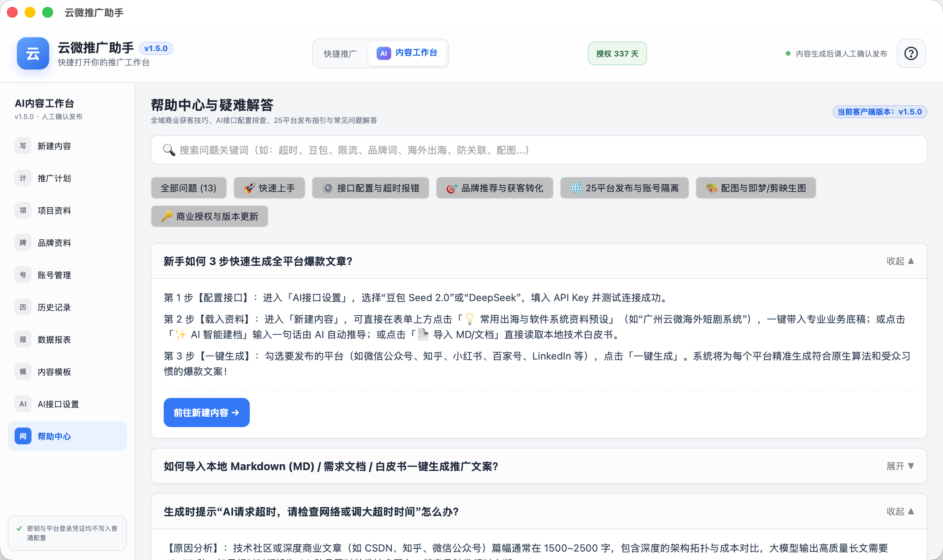Click 第 3 步【一键生成】 line
The height and width of the screenshot is (560, 943).
[x=537, y=364]
